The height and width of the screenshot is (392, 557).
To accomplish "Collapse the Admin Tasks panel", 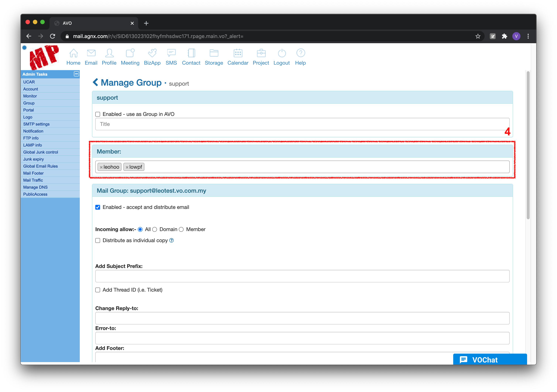I will point(76,74).
